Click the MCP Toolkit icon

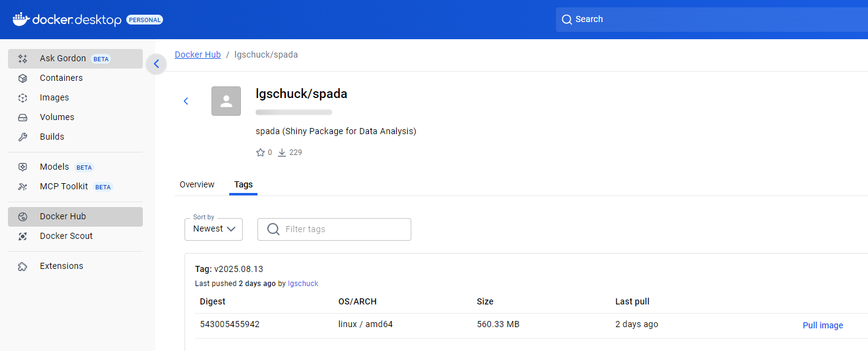[x=23, y=187]
